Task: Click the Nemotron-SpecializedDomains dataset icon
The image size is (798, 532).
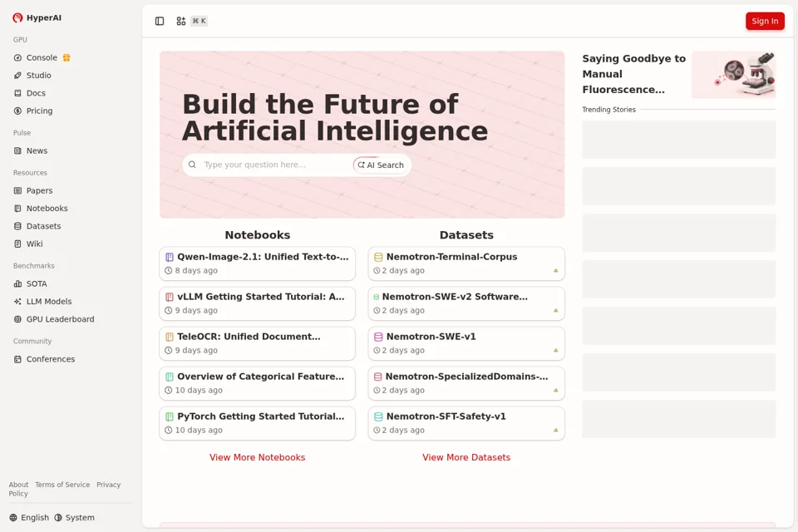Action: tap(377, 377)
